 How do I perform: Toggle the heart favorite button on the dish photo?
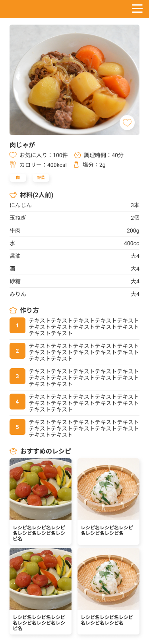(x=127, y=123)
